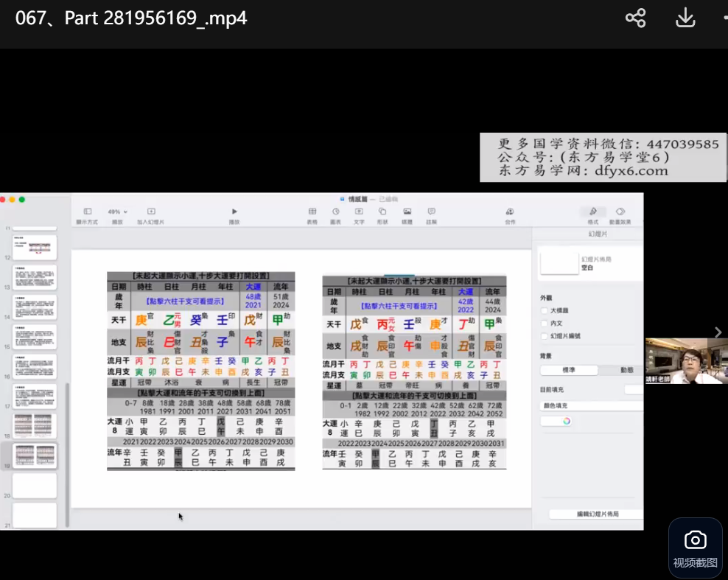Click the download icon in the top bar
Image resolution: width=728 pixels, height=580 pixels.
click(685, 18)
